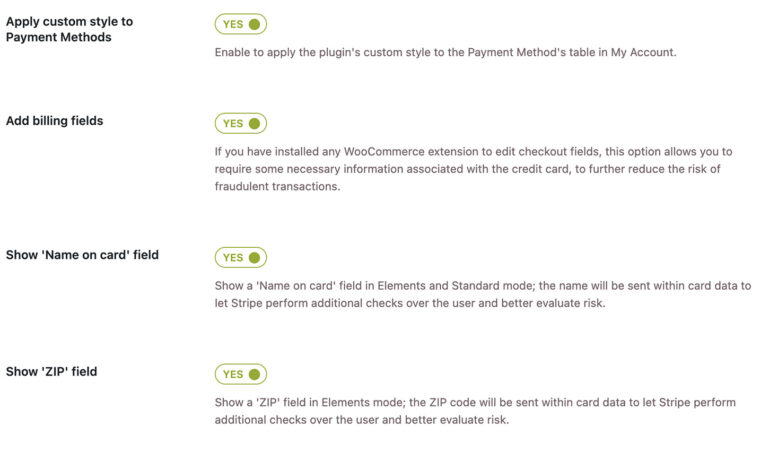This screenshot has height=452, width=769.
Task: Click 'YES' text in the billing fields toggle
Action: coord(233,124)
